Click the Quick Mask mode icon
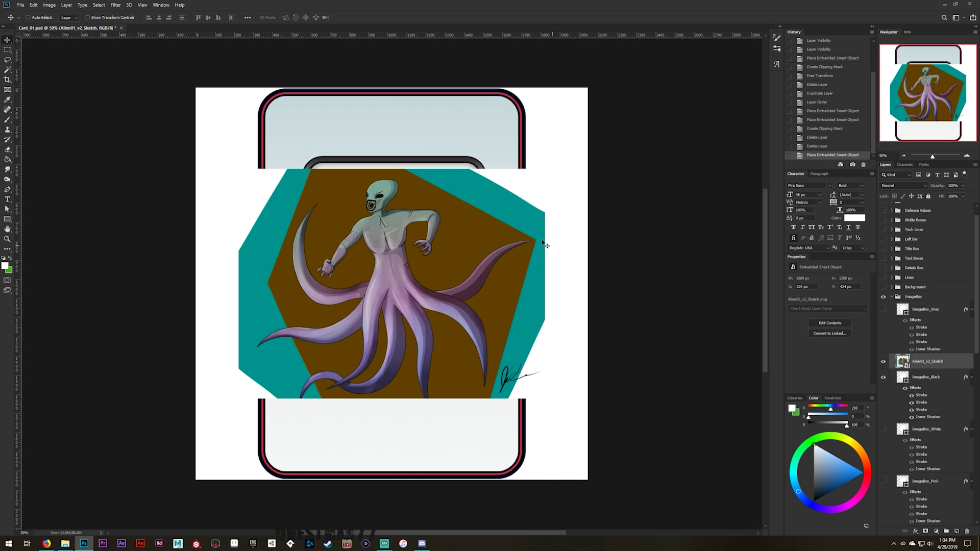The image size is (980, 551). tap(7, 280)
